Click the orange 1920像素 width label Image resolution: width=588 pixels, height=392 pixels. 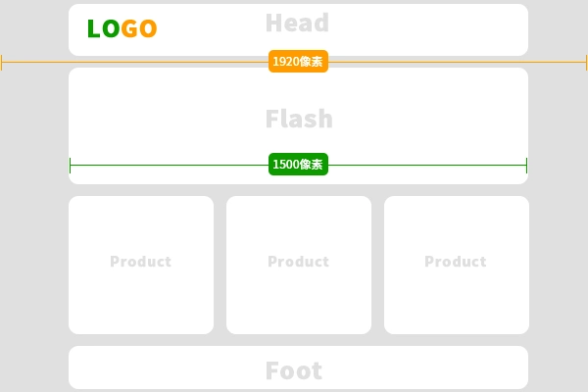[x=298, y=62]
